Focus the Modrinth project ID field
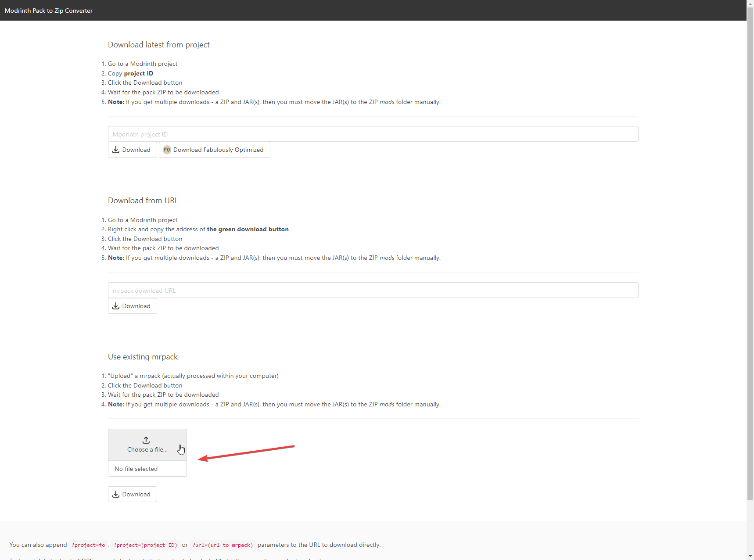 373,134
